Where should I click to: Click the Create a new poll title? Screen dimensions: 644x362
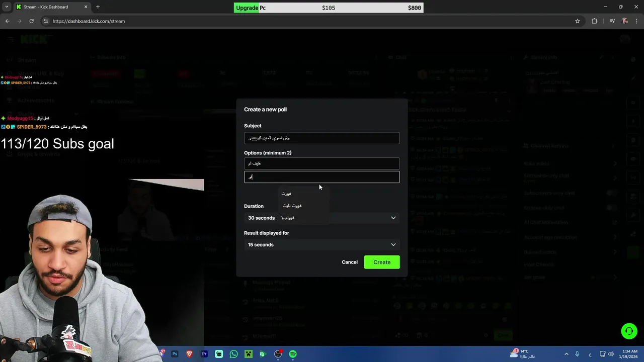(265, 109)
